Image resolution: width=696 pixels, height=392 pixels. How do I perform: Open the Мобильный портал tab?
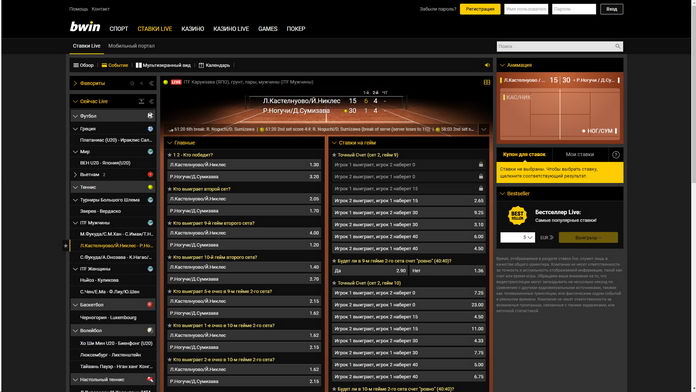[x=131, y=46]
